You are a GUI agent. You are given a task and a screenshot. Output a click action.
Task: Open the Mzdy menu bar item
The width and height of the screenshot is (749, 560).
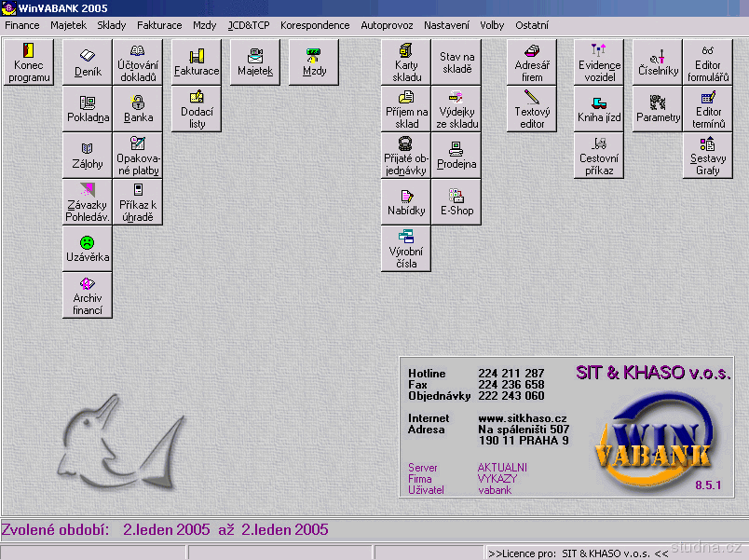coord(204,25)
